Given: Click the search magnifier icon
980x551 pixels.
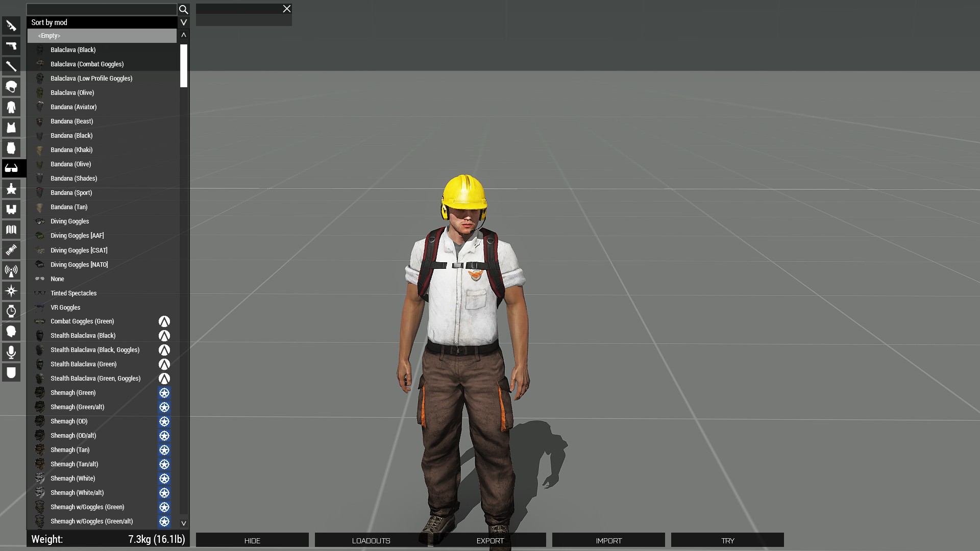Looking at the screenshot, I should pos(183,9).
